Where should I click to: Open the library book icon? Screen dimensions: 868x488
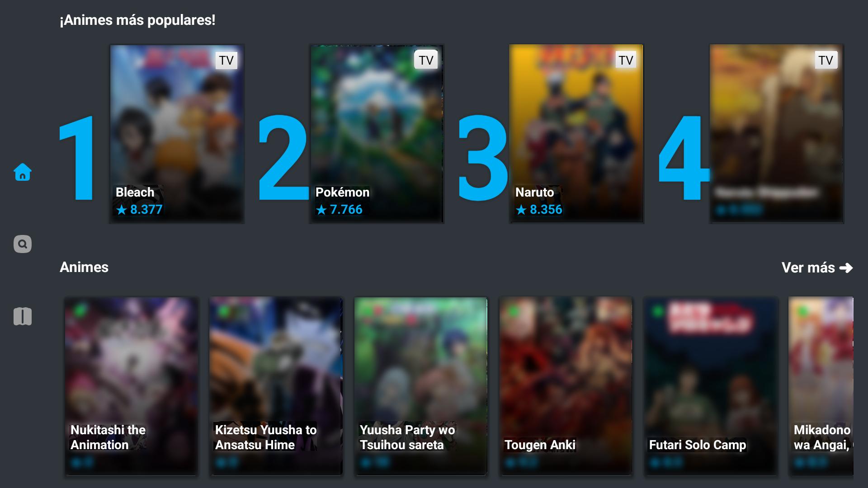coord(23,316)
